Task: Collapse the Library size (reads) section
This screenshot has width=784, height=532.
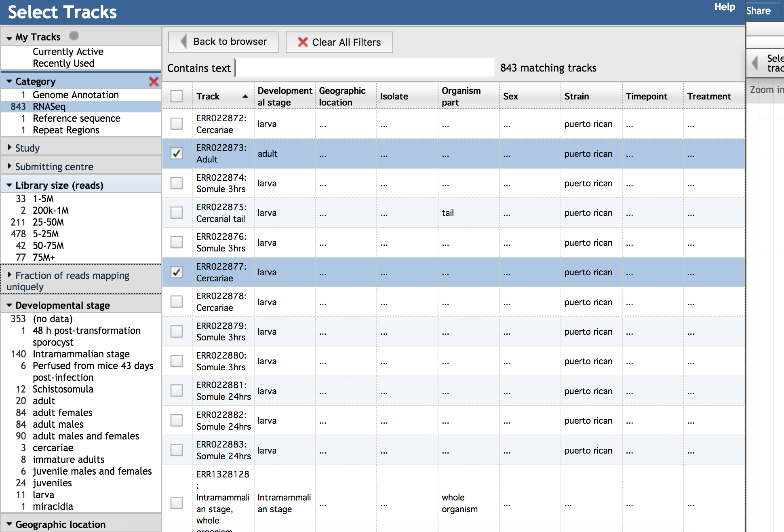Action: (59, 185)
